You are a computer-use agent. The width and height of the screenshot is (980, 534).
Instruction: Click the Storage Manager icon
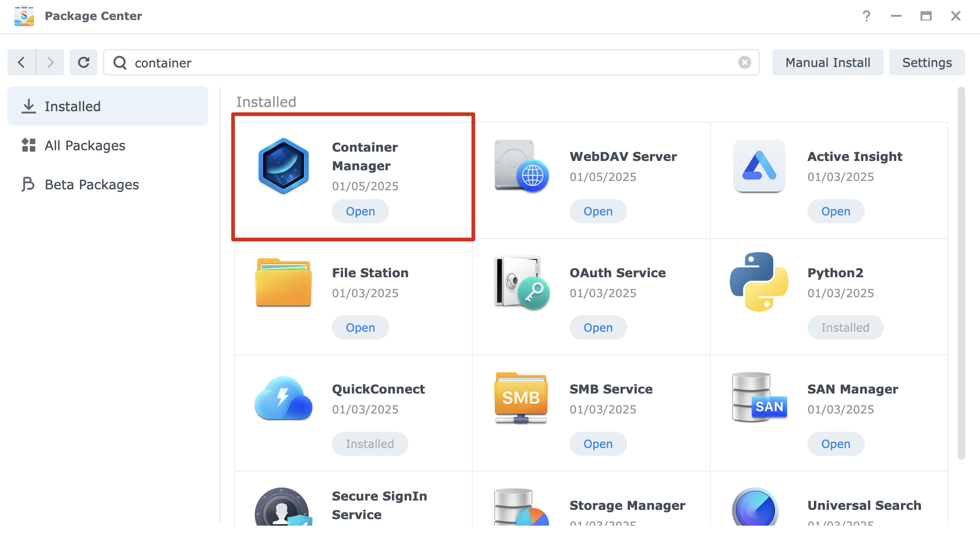(x=522, y=508)
